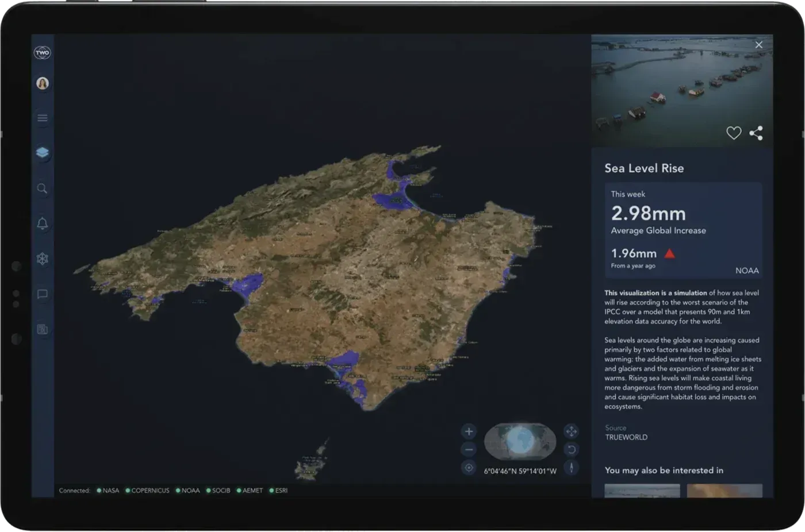Click the You may also be interested in heading
This screenshot has width=805, height=532.
coord(664,471)
